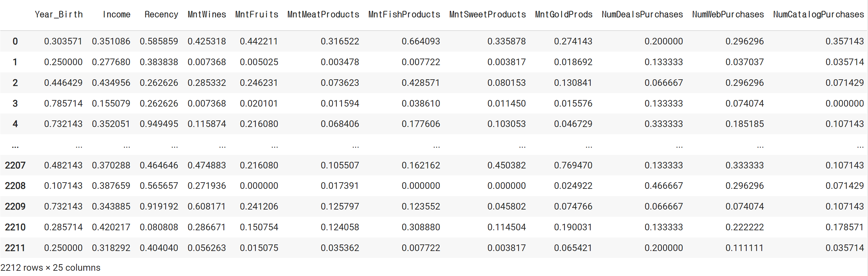Click the NumWebPurchases value 0.111111
The height and width of the screenshot is (276, 868).
[744, 248]
